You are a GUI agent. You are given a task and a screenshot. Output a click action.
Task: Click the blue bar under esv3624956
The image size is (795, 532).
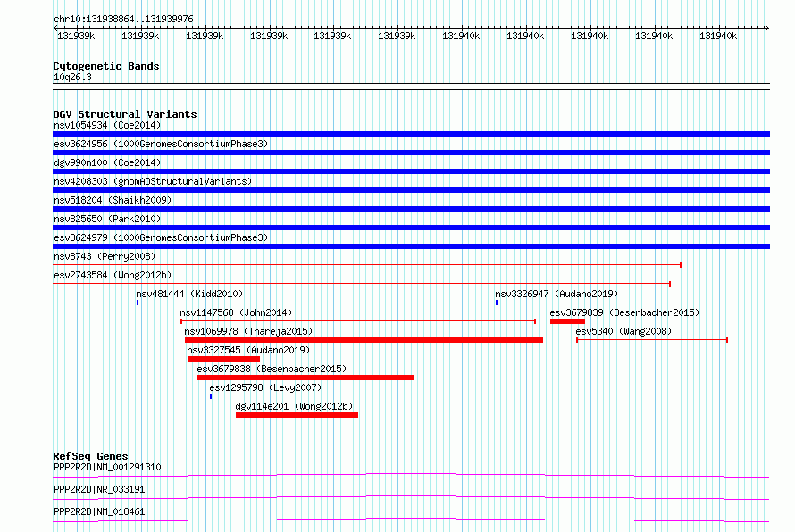click(411, 153)
